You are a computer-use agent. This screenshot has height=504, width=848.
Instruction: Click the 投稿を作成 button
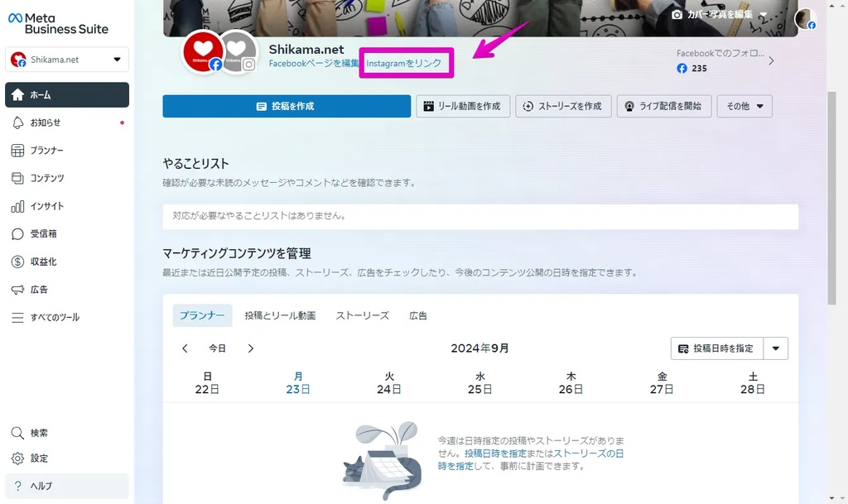tap(287, 107)
